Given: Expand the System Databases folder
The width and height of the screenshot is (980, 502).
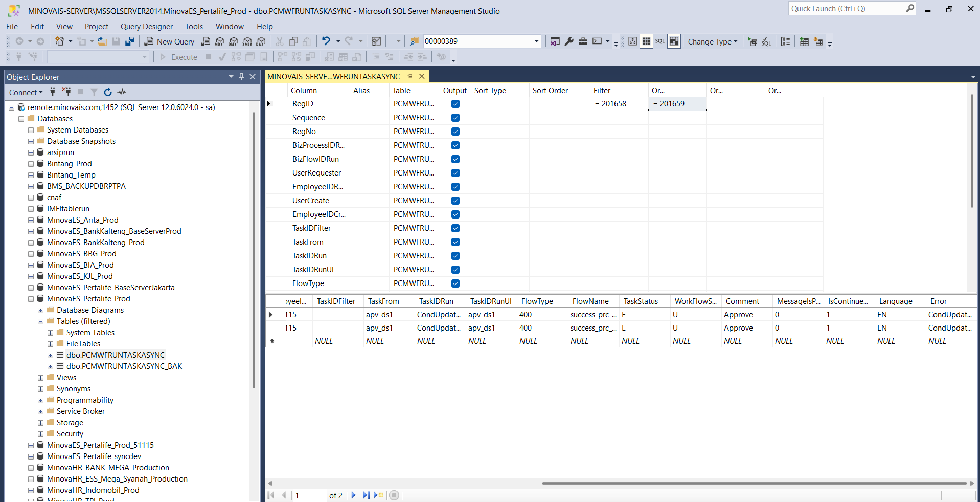Looking at the screenshot, I should pos(31,130).
